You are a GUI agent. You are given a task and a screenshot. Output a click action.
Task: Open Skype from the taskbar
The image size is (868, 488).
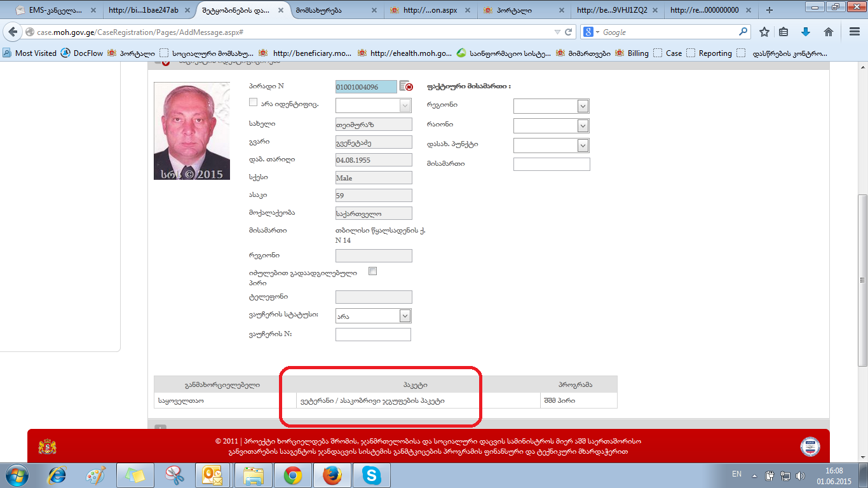[x=371, y=475]
